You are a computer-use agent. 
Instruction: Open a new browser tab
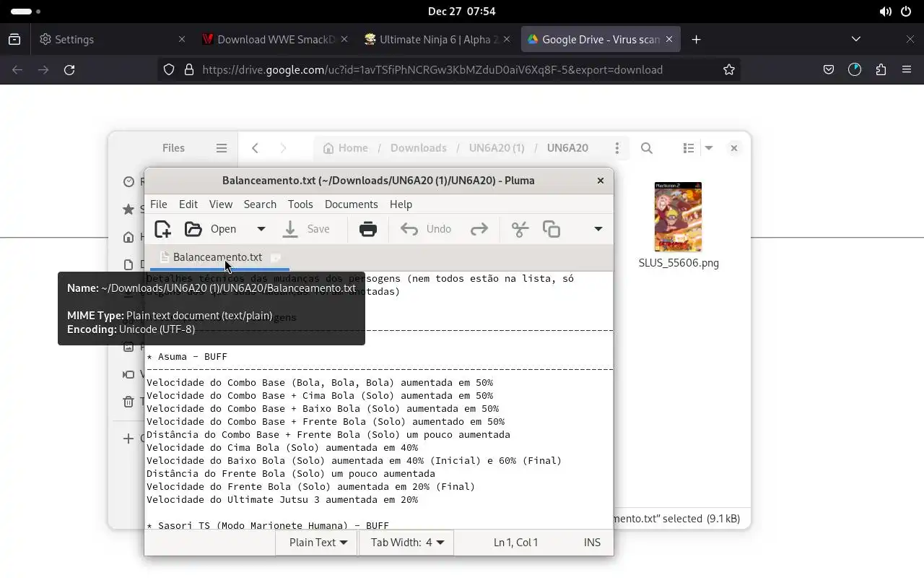point(696,40)
